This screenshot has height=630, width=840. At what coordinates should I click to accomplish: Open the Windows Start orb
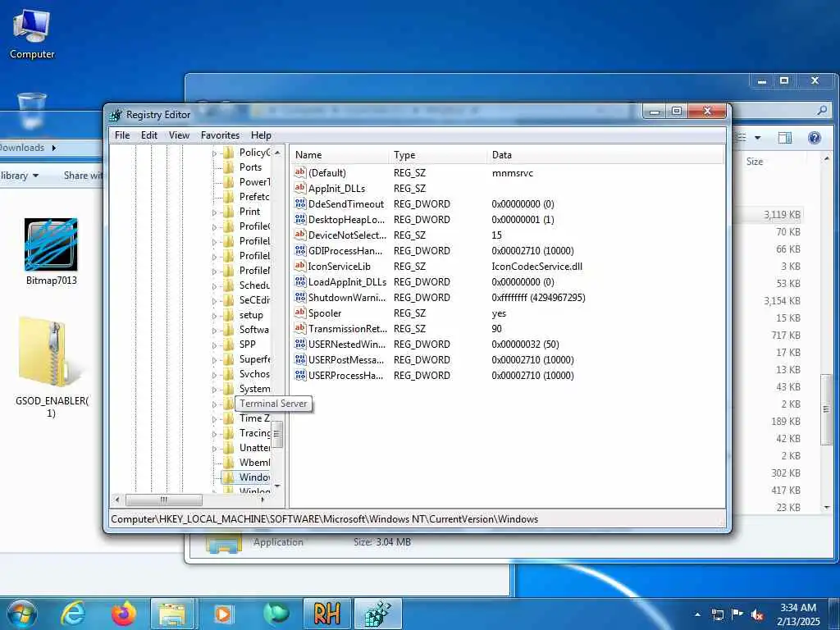[22, 614]
